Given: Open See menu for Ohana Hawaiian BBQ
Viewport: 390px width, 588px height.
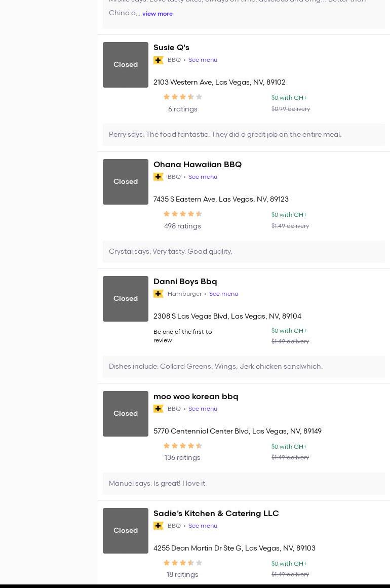Looking at the screenshot, I should [x=203, y=177].
